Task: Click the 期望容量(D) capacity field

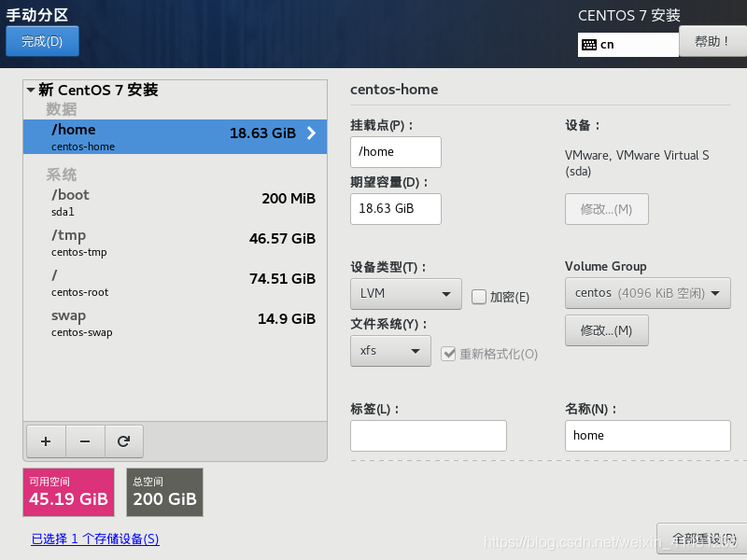Action: [x=395, y=208]
